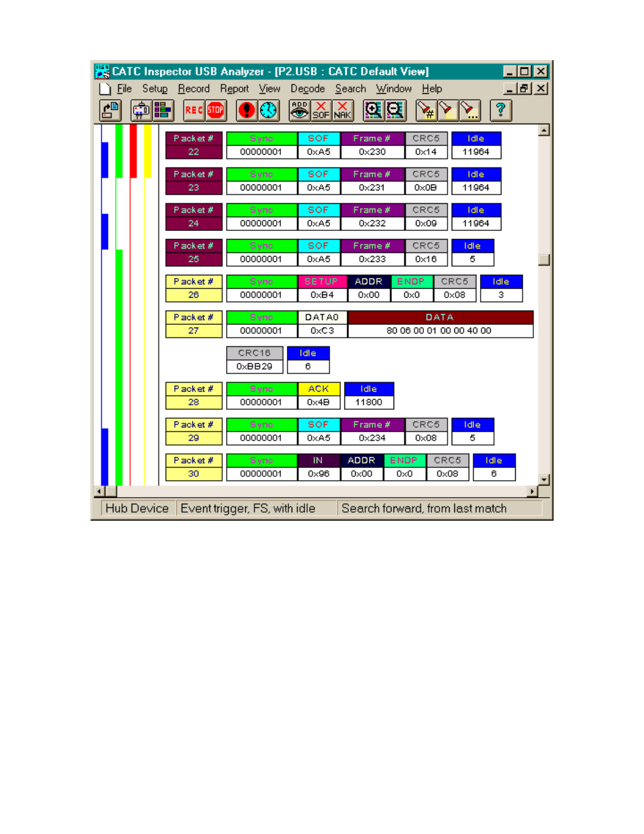Image resolution: width=644 pixels, height=834 pixels.
Task: Open the Window menu
Action: [394, 88]
